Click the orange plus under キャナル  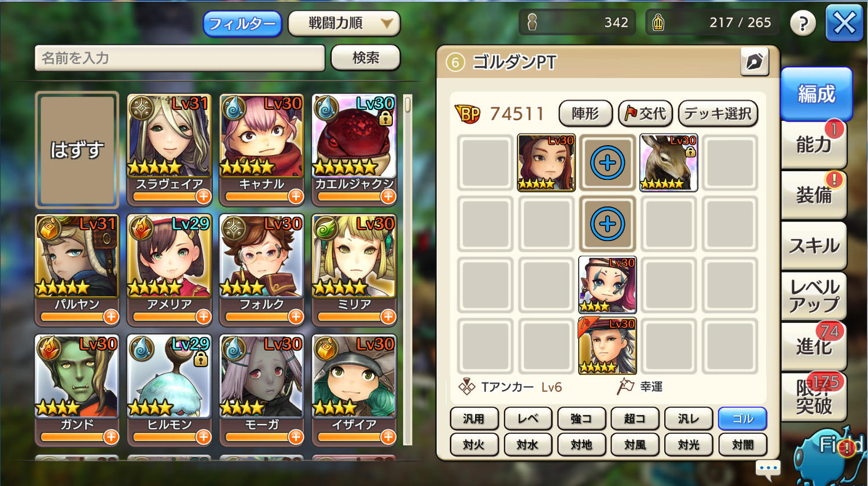pyautogui.click(x=296, y=197)
